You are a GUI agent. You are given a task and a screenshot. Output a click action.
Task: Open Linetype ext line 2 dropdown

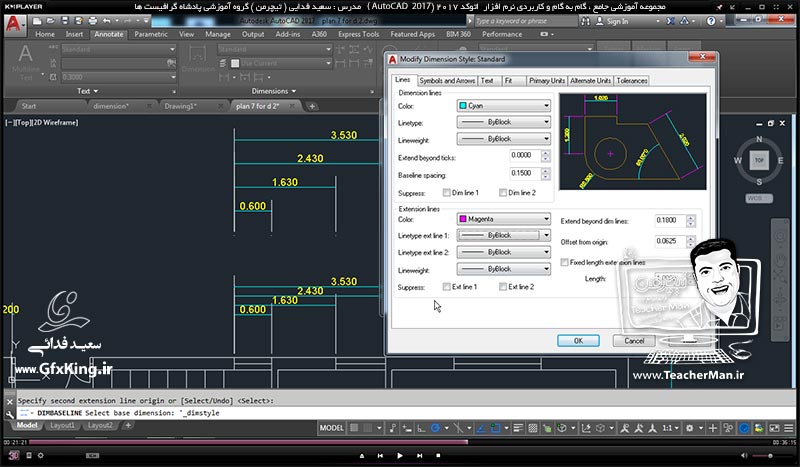[504, 252]
